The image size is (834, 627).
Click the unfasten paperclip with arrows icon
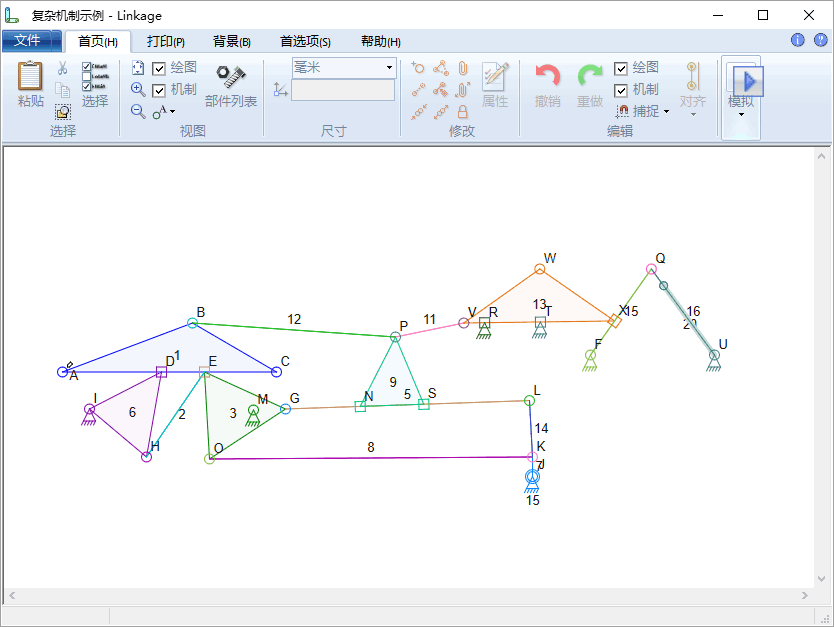(462, 90)
